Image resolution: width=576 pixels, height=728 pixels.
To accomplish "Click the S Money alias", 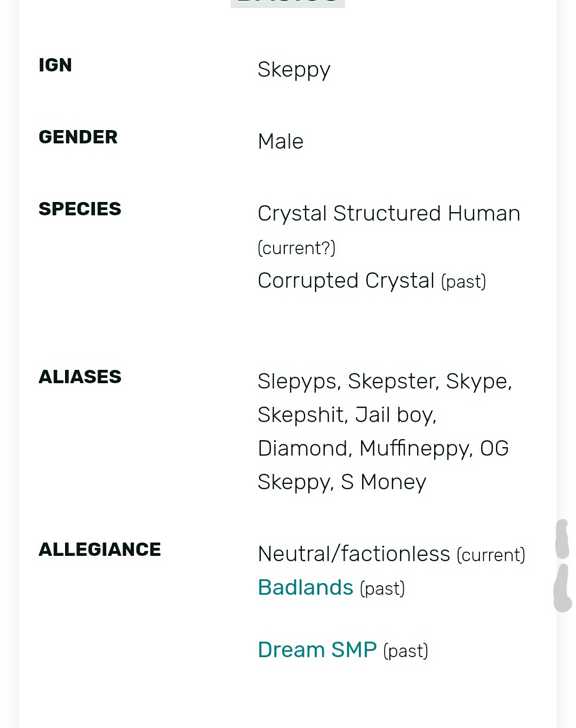I will point(383,482).
